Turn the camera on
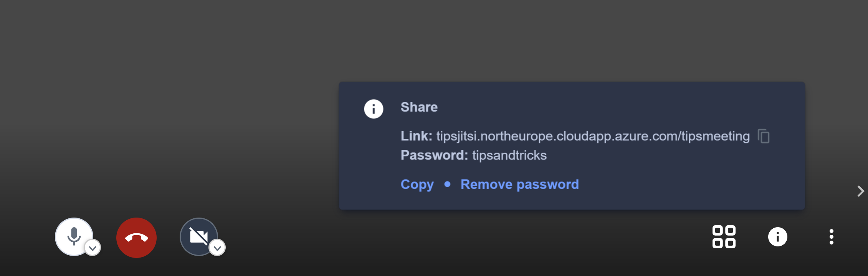 pos(198,236)
